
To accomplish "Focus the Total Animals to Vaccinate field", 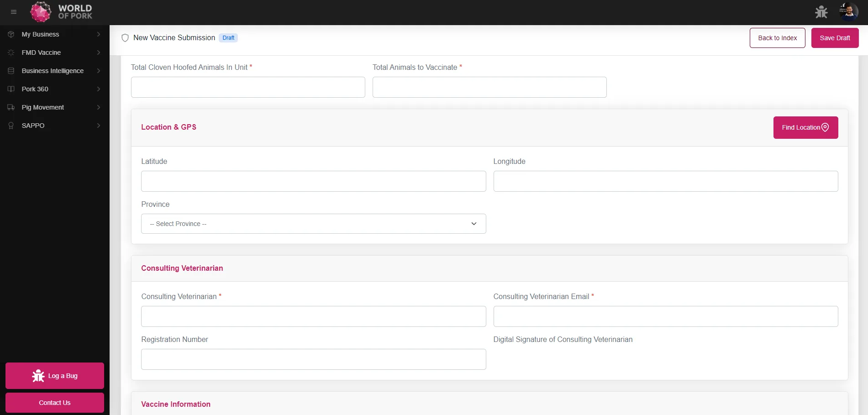I will click(x=489, y=87).
